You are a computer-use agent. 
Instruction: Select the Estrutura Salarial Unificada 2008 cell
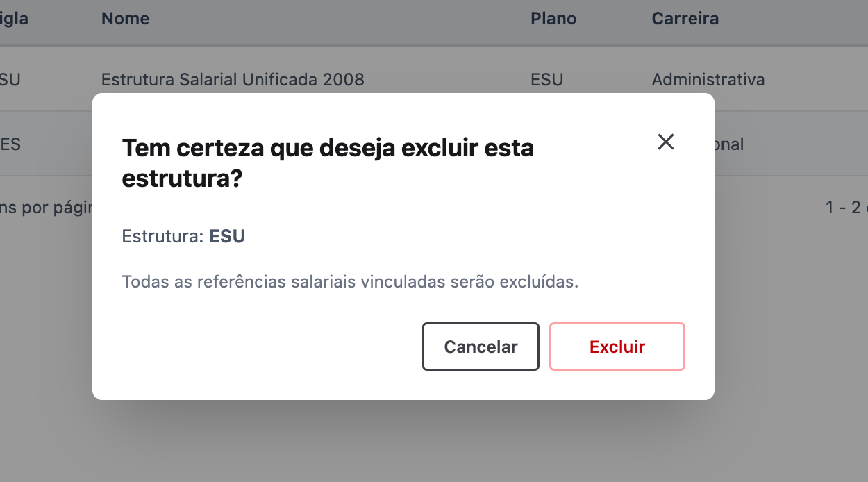[x=233, y=79]
